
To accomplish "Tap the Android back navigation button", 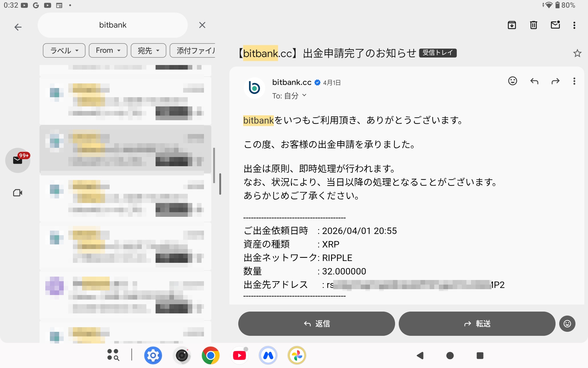I will (x=420, y=355).
